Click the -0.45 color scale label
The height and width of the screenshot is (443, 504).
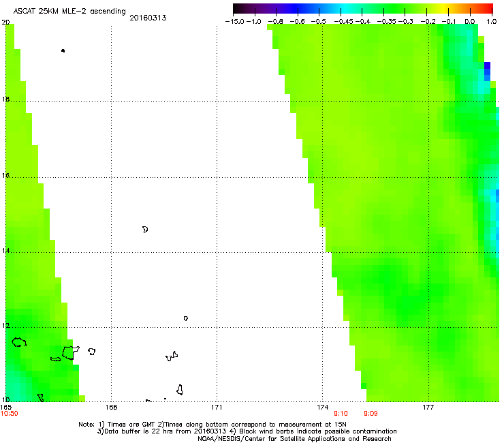(x=343, y=22)
